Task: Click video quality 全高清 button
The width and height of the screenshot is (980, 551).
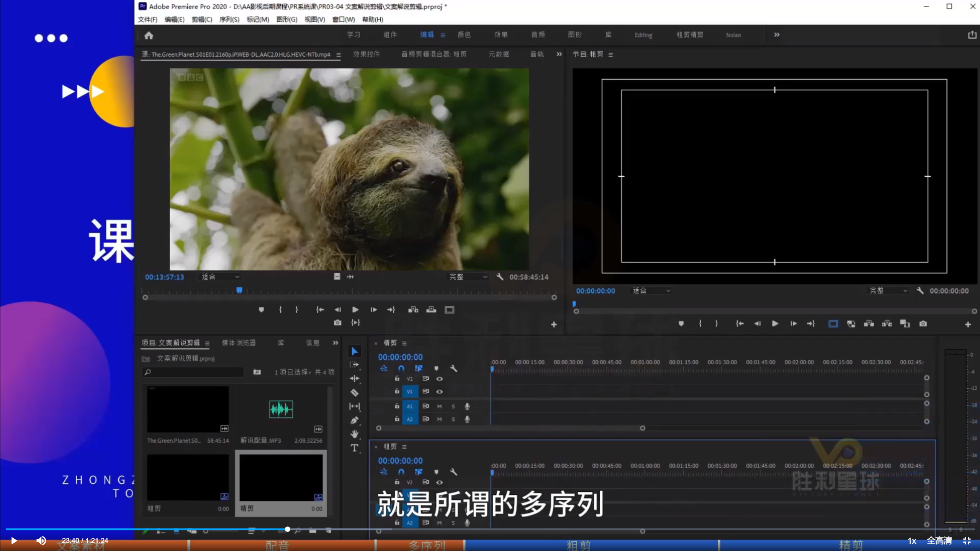Action: tap(939, 541)
